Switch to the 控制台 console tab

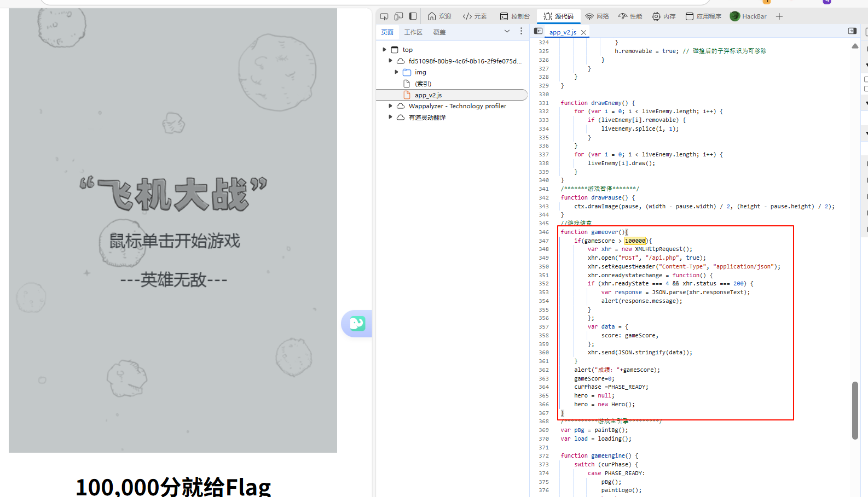(515, 16)
